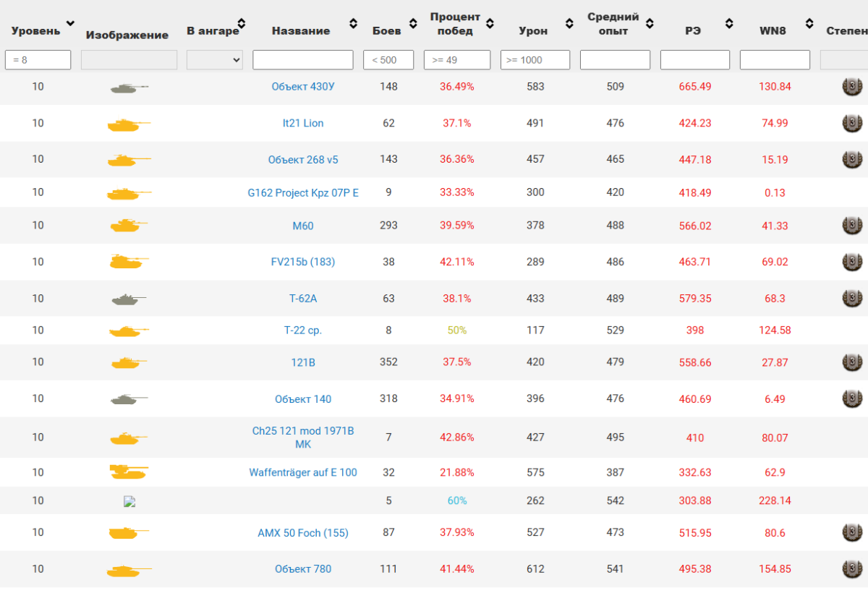
Task: Click the FV215b (183) tank icon
Action: [x=129, y=262]
